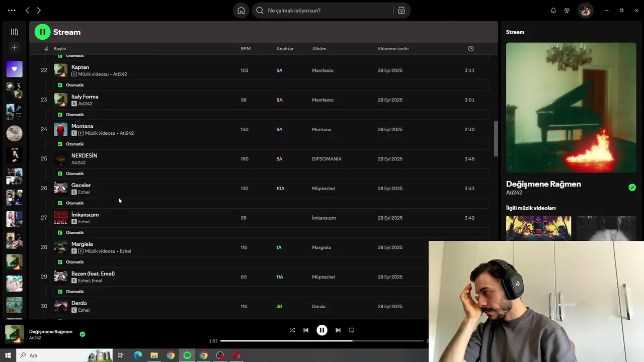This screenshot has width=644, height=362.
Task: Open Manifesto album link in Kaptan row
Action: [323, 70]
